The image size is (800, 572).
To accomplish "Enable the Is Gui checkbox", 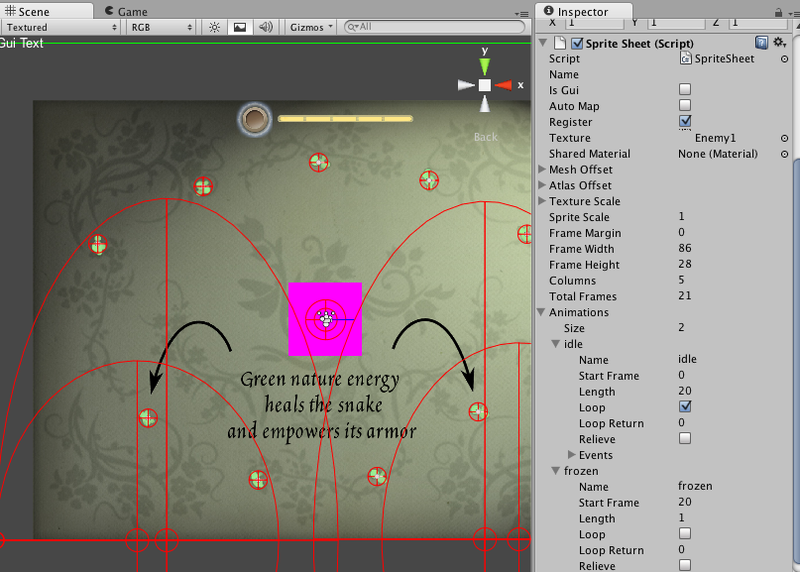I will pyautogui.click(x=685, y=89).
